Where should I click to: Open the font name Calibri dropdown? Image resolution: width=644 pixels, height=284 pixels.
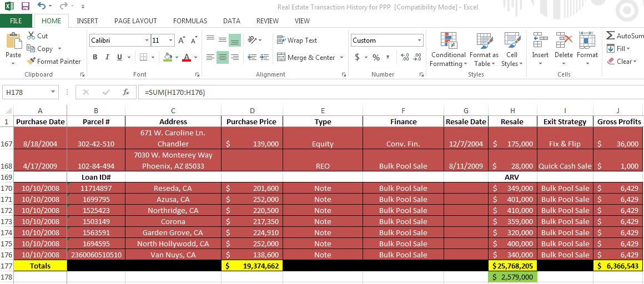pos(147,40)
